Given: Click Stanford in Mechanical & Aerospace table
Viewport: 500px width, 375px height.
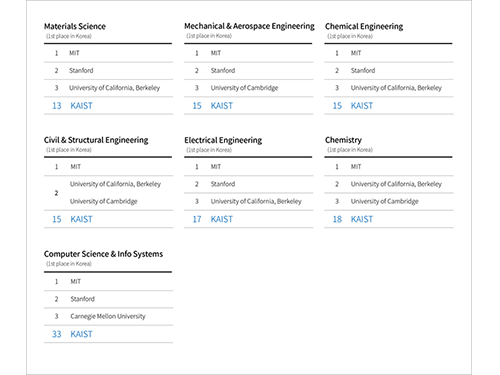Looking at the screenshot, I should point(223,70).
